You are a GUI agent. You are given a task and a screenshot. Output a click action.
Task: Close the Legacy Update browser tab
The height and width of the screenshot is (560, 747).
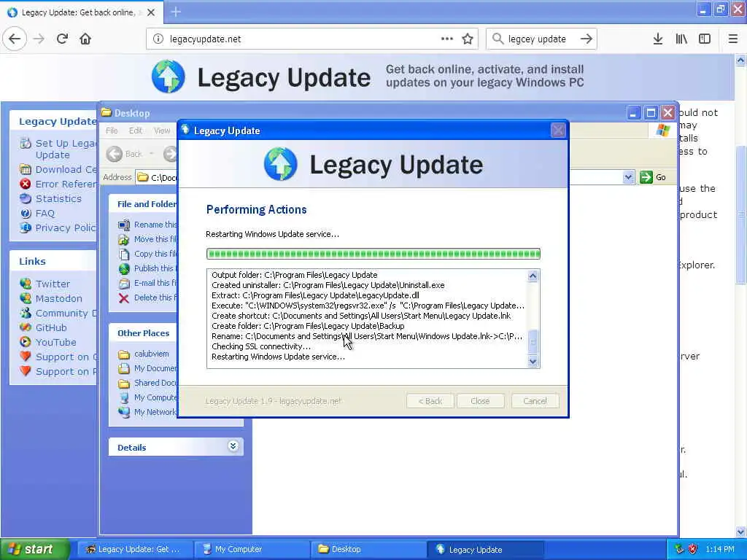151,12
